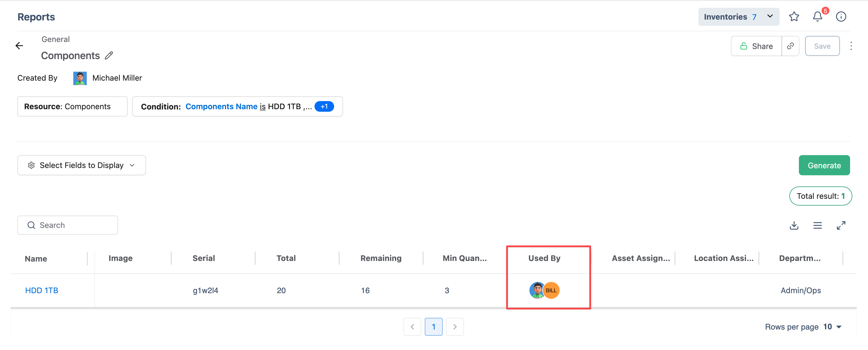Show additional conditions via +1 badge
868x350 pixels.
tap(324, 107)
